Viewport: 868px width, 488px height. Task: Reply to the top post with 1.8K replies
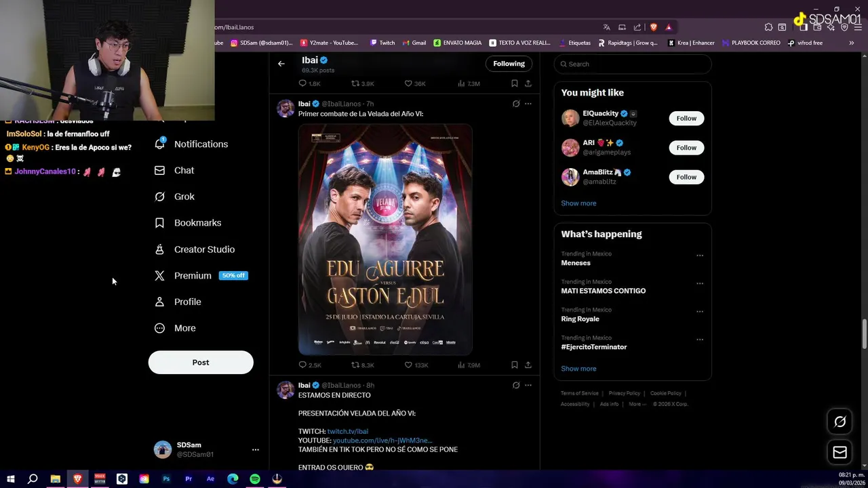pos(309,83)
